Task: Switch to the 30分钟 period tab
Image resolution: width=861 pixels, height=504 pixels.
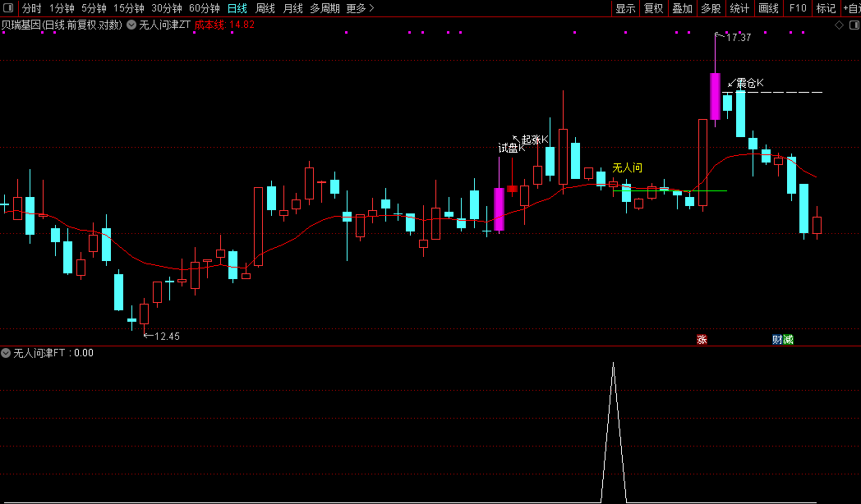Action: (167, 8)
